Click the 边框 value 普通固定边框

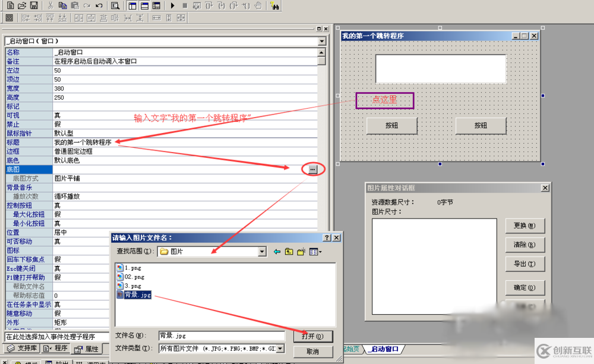pos(74,151)
